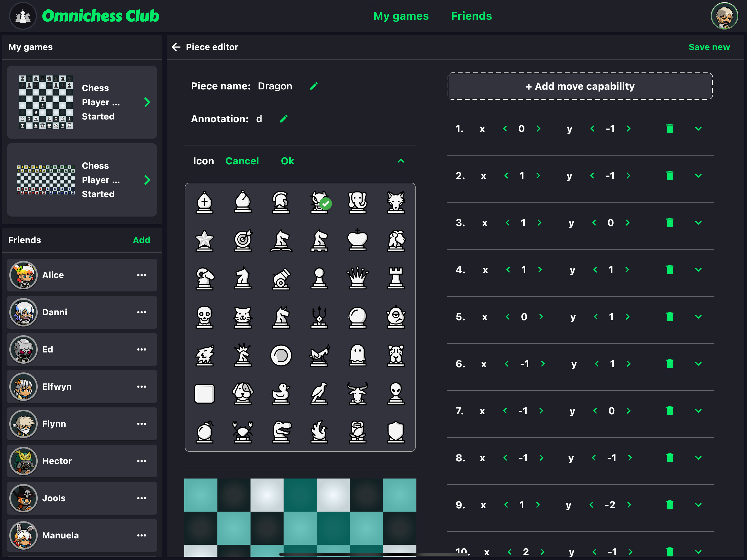Pick the ghost piece icon
The width and height of the screenshot is (747, 560).
(x=357, y=355)
